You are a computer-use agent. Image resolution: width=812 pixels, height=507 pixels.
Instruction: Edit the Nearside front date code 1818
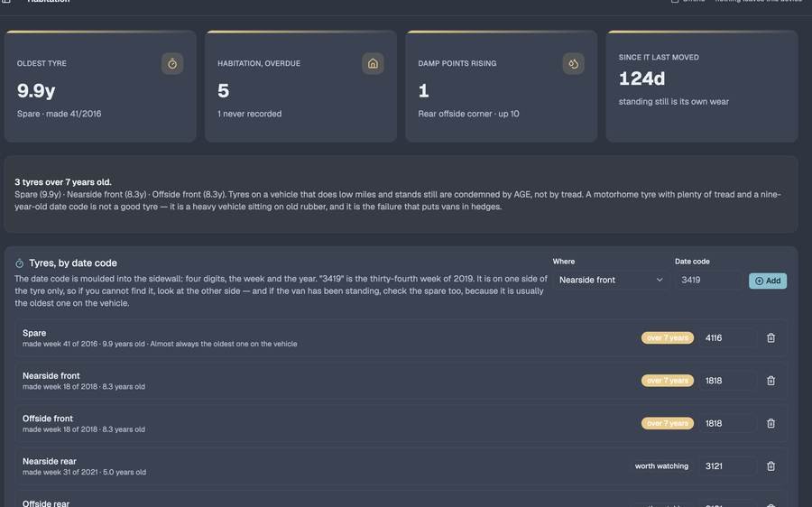[x=727, y=381]
